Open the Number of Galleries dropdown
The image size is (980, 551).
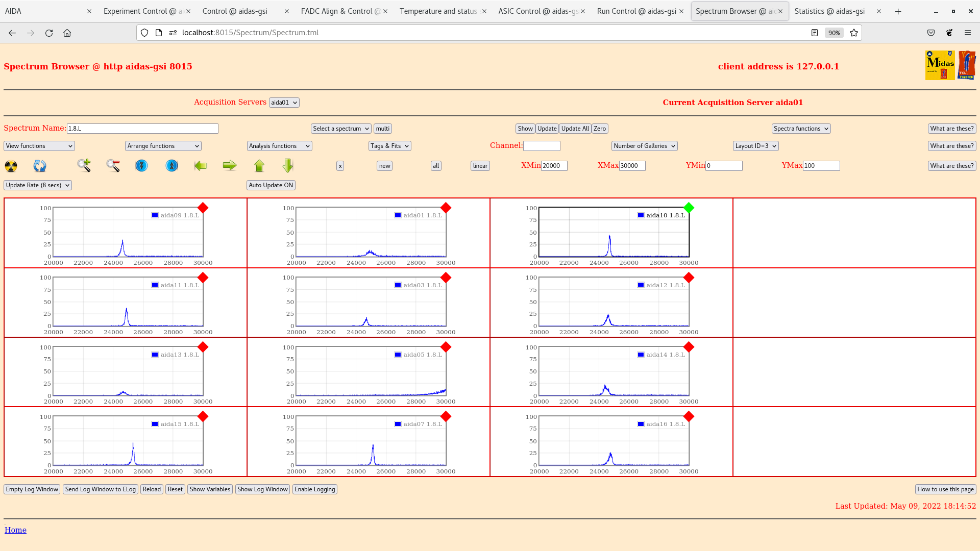(x=644, y=146)
